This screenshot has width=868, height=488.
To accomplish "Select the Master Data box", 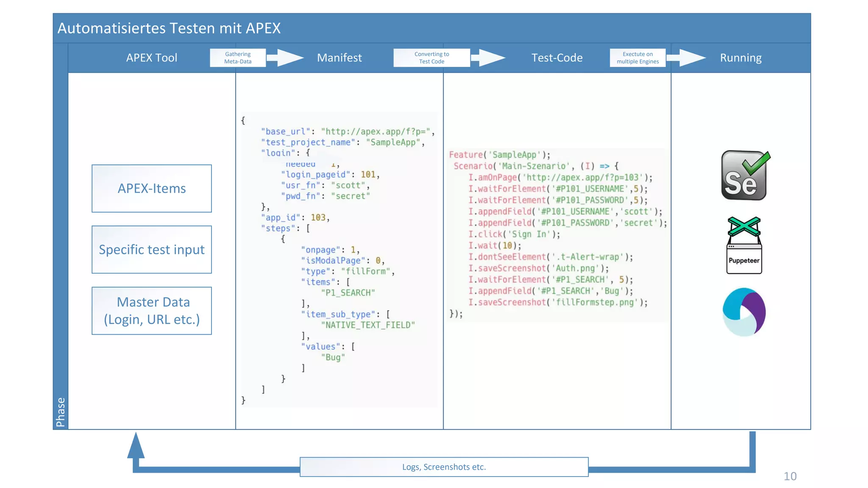I will click(152, 311).
